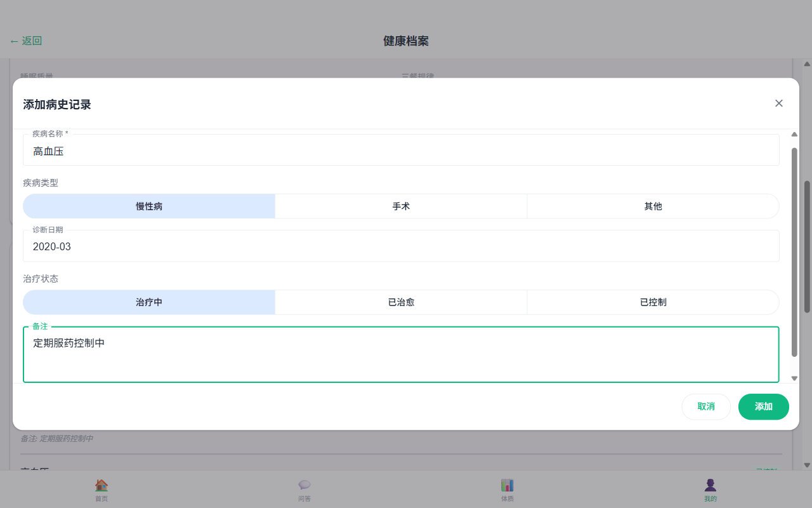
Task: Set treatment status to 治疗中
Action: pos(149,302)
